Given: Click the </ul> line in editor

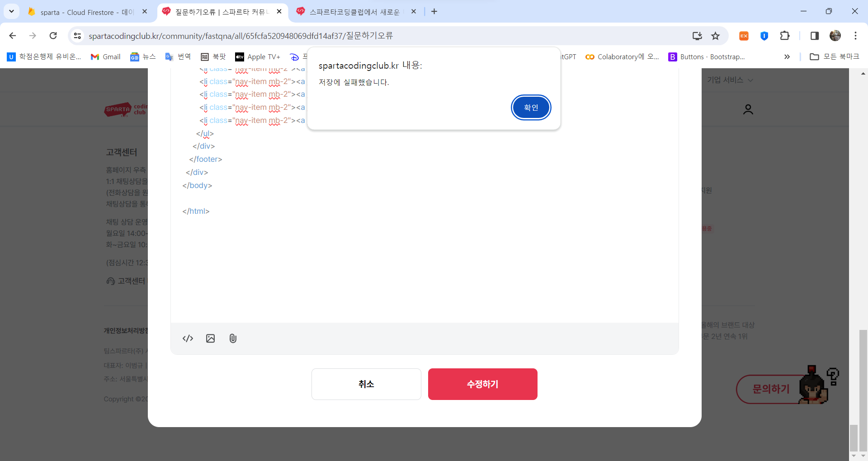Looking at the screenshot, I should tap(205, 133).
